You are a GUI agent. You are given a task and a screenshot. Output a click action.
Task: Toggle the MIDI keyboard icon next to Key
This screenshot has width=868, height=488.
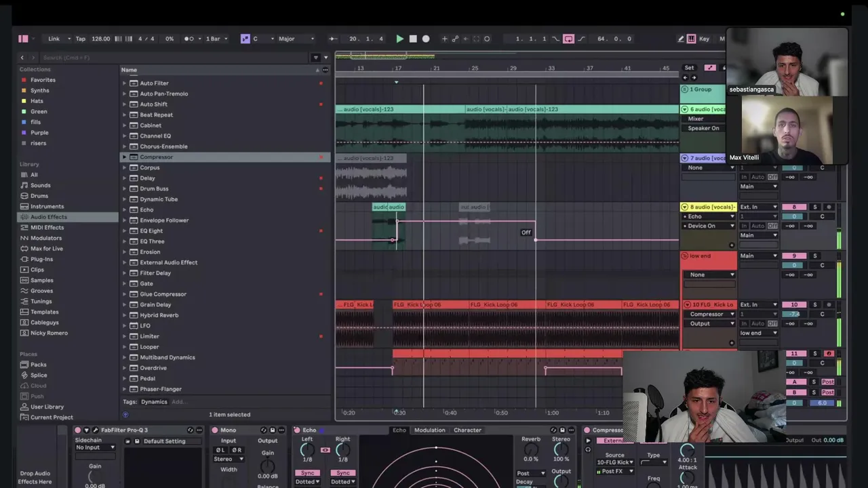pyautogui.click(x=691, y=39)
